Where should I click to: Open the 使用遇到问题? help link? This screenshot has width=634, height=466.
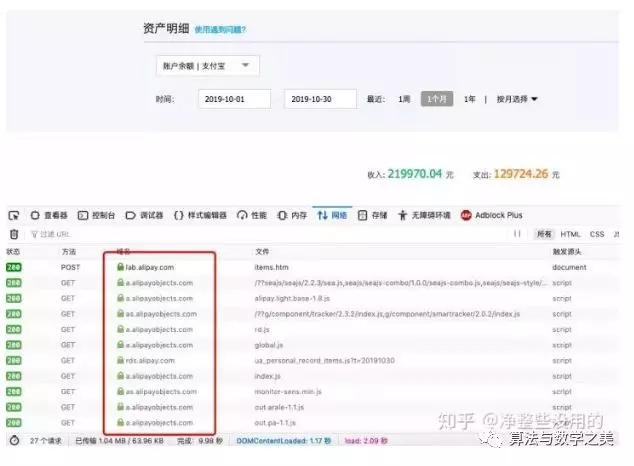[220, 30]
